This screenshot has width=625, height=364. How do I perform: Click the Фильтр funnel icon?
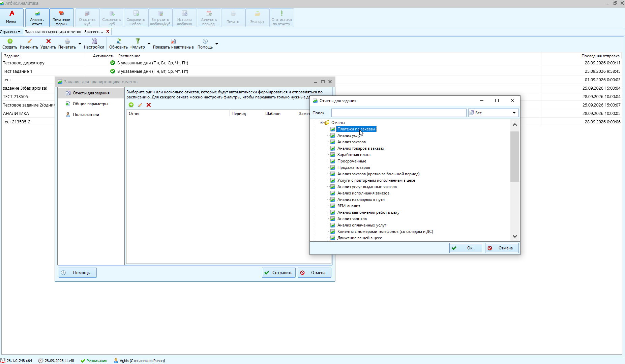click(138, 41)
